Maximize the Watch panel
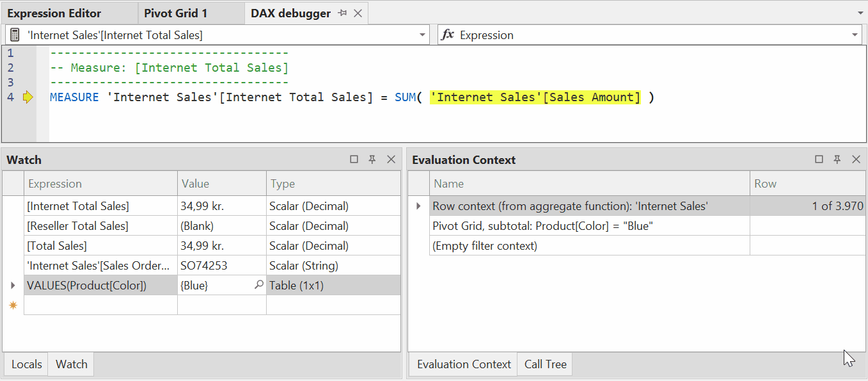Screen dimensions: 868x381 (354, 159)
